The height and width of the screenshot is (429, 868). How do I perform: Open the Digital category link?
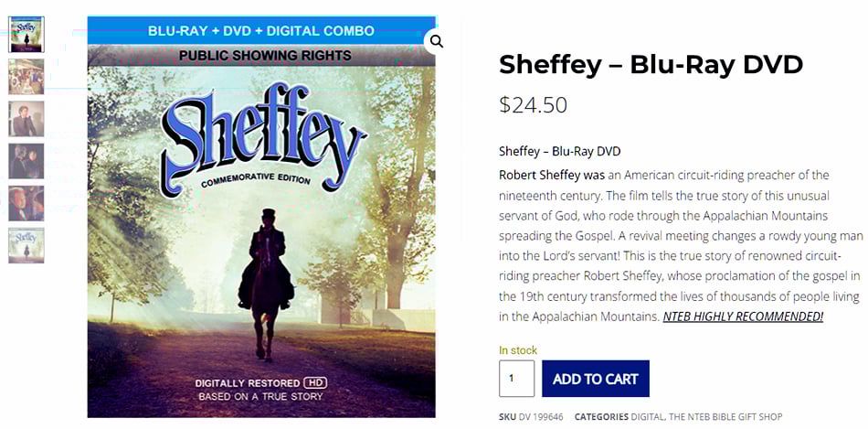(649, 417)
